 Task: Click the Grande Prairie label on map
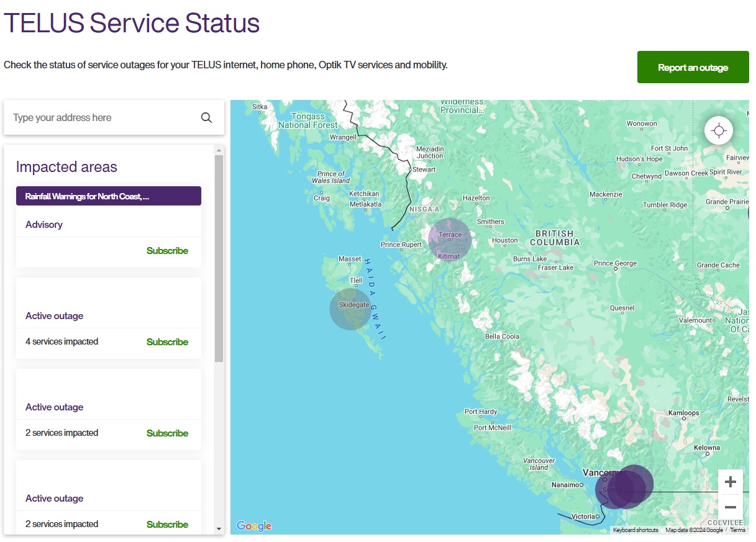click(x=727, y=202)
